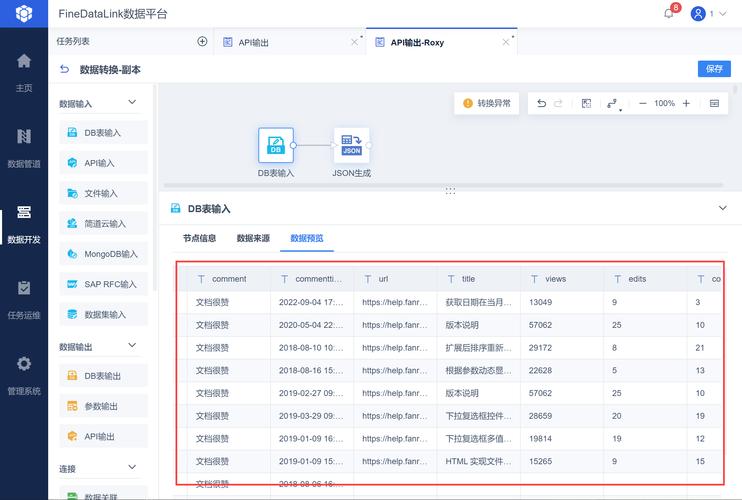Collapse the 数据输入 section

click(x=132, y=102)
